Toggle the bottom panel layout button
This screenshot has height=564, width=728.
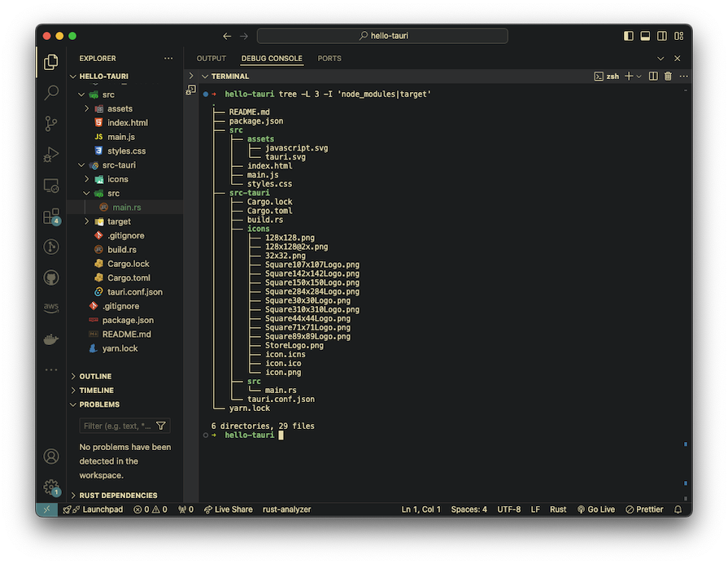click(x=645, y=36)
